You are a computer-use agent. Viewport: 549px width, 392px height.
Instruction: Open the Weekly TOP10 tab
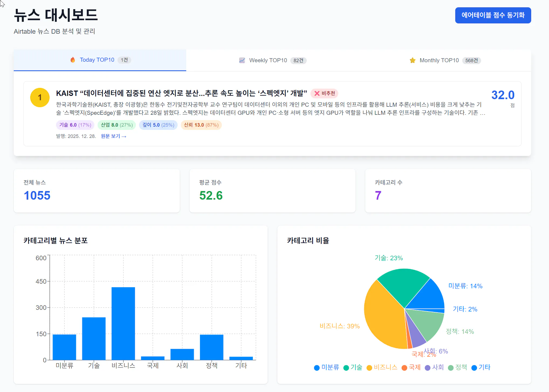[272, 60]
